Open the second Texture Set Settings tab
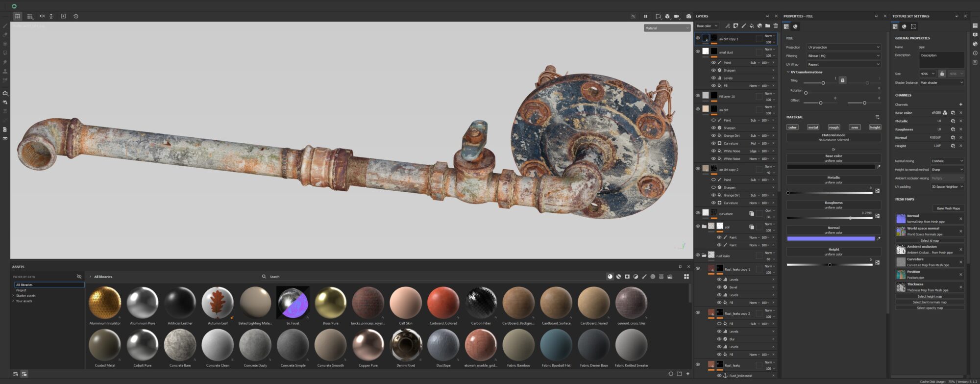 (904, 26)
